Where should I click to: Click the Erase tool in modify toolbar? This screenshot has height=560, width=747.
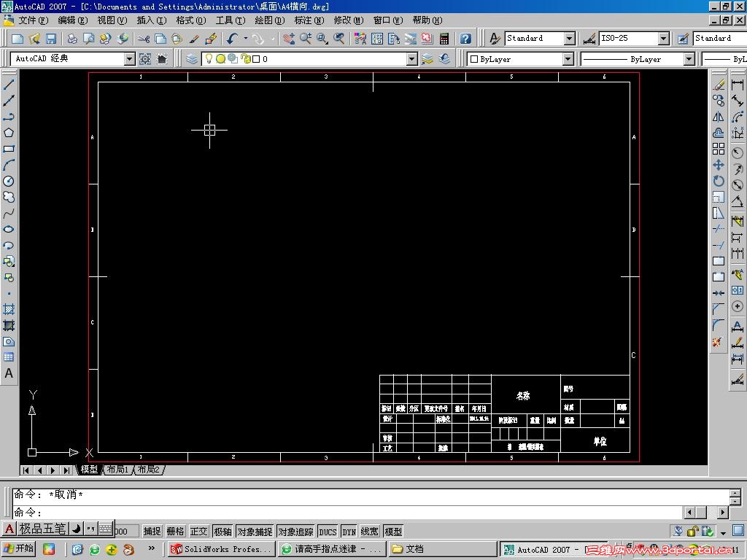pyautogui.click(x=719, y=85)
